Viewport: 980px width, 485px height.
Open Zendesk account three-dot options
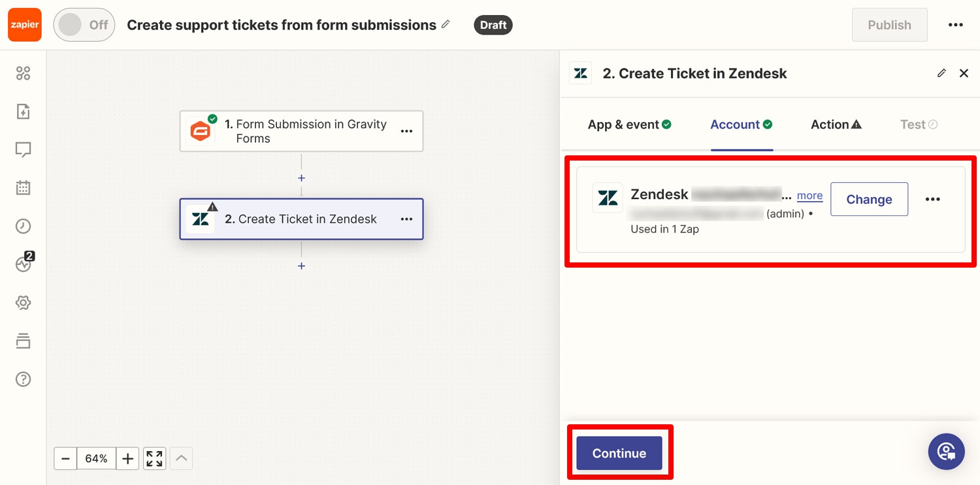point(932,199)
